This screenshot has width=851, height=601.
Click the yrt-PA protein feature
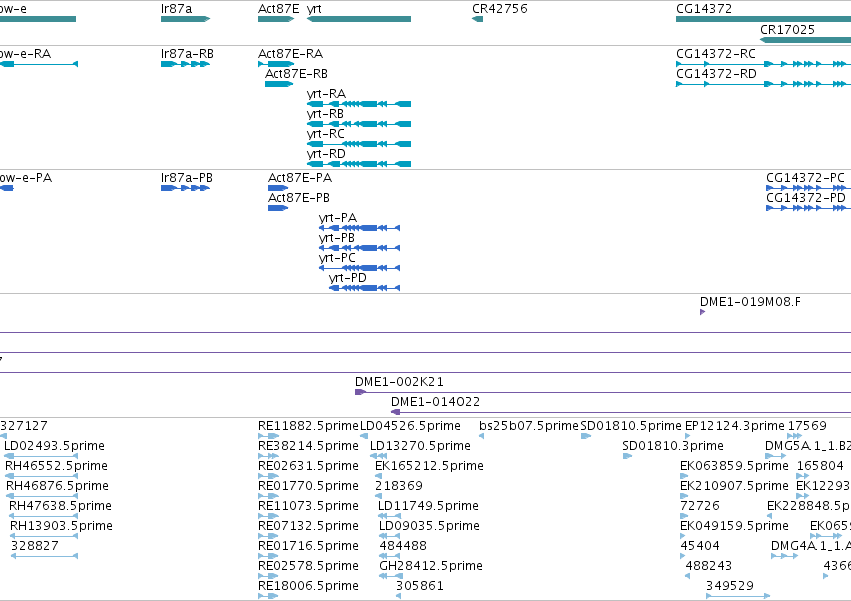point(359,228)
